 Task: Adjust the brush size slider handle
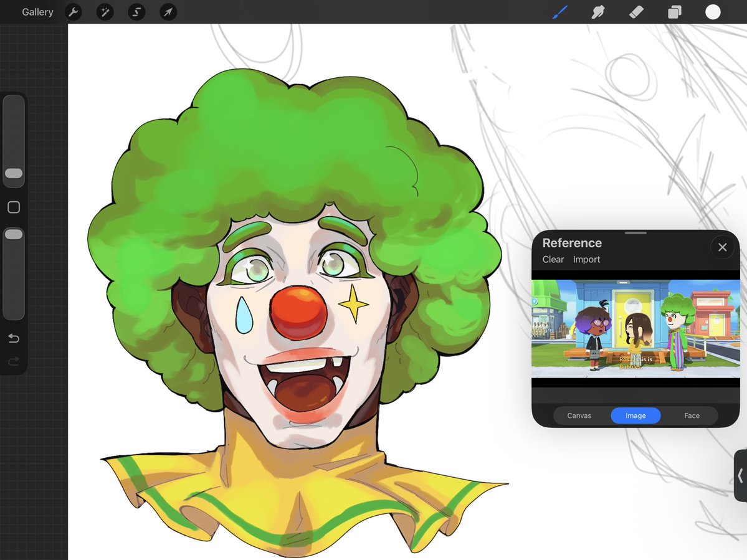[x=14, y=173]
